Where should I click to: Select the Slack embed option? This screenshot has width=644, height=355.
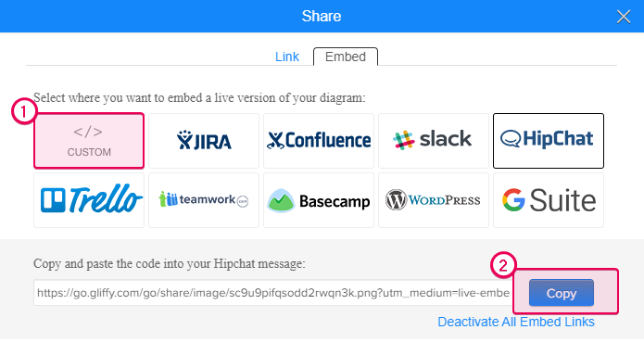coord(434,141)
